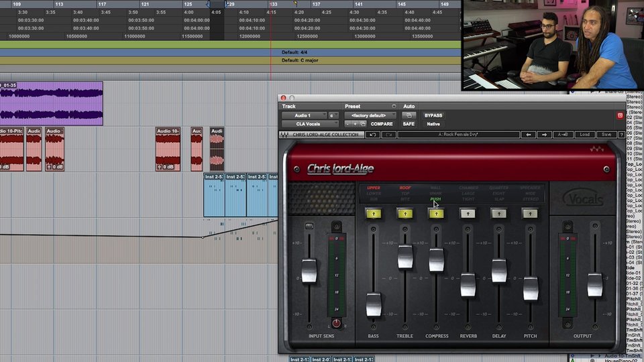
Task: Toggle the Delay mode arrow button
Action: [x=499, y=213]
